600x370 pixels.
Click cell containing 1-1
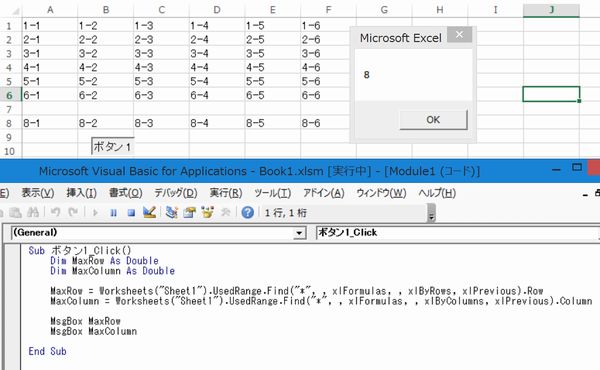tap(50, 26)
